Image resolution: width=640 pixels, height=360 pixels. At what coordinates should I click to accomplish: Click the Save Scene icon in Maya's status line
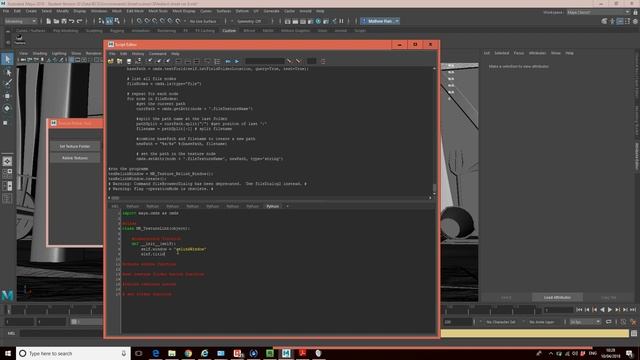point(64,21)
